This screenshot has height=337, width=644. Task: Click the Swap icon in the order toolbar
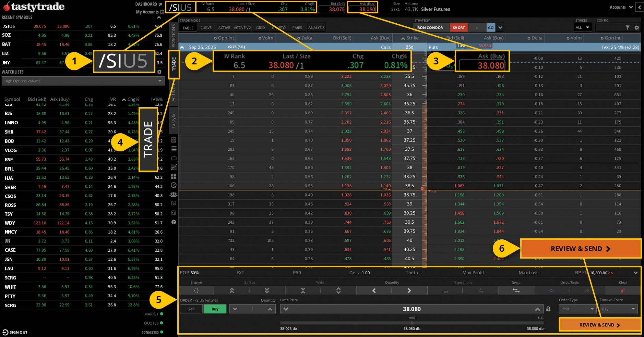point(516,290)
